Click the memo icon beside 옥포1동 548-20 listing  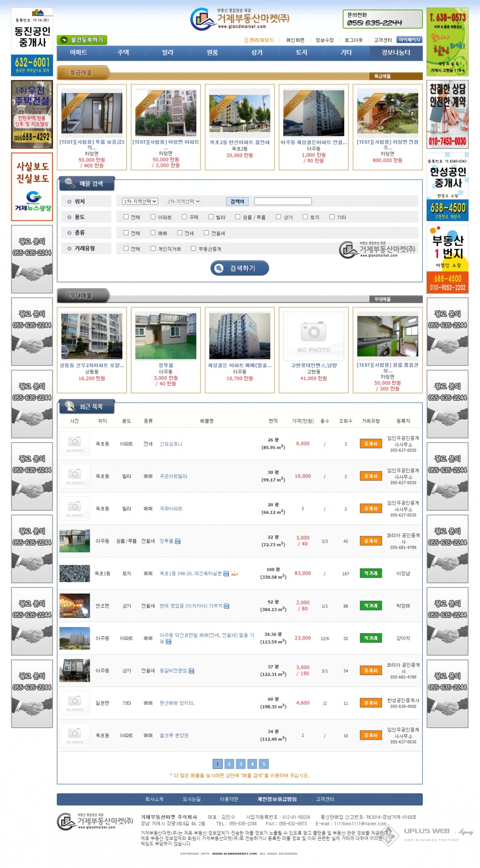(226, 574)
